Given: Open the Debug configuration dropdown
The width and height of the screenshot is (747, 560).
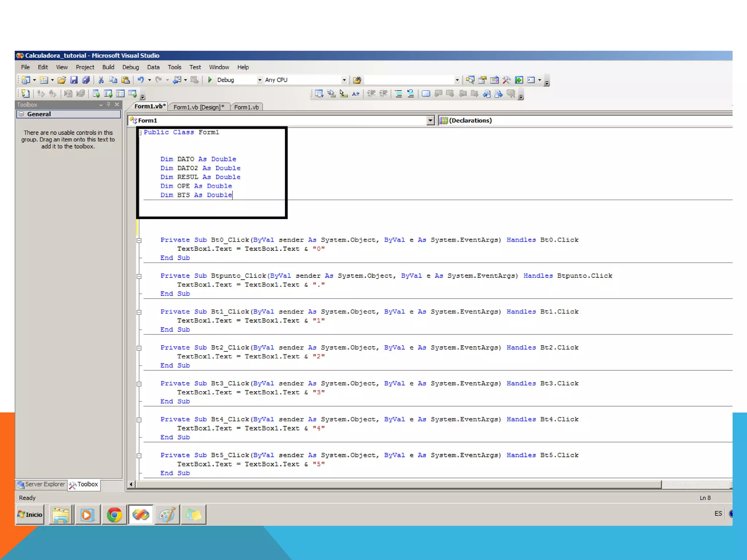Looking at the screenshot, I should coord(260,80).
